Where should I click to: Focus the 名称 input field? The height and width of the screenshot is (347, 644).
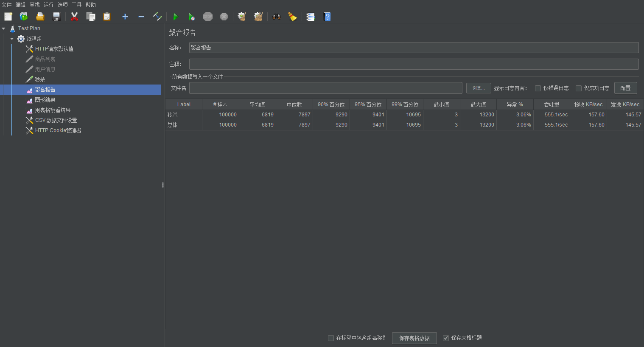414,48
